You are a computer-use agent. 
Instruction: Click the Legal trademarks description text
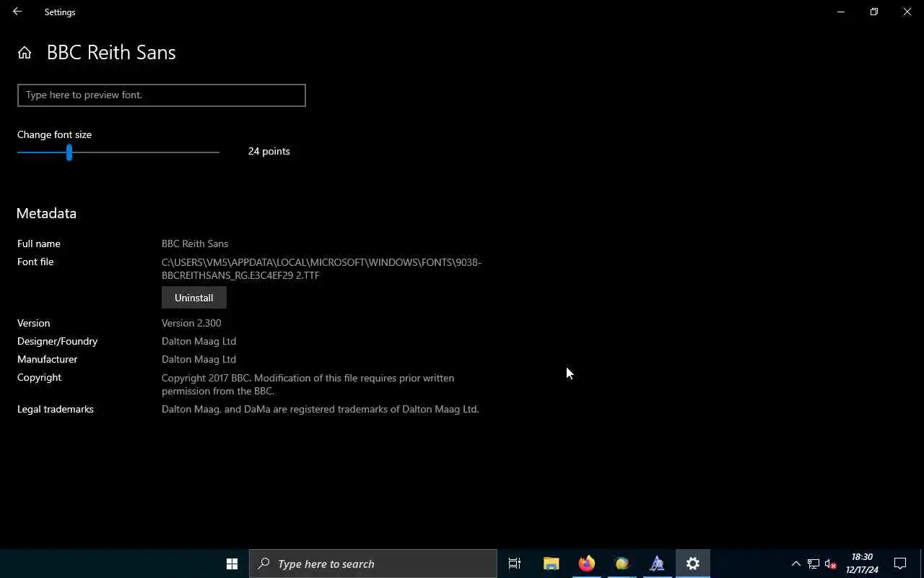tap(321, 409)
